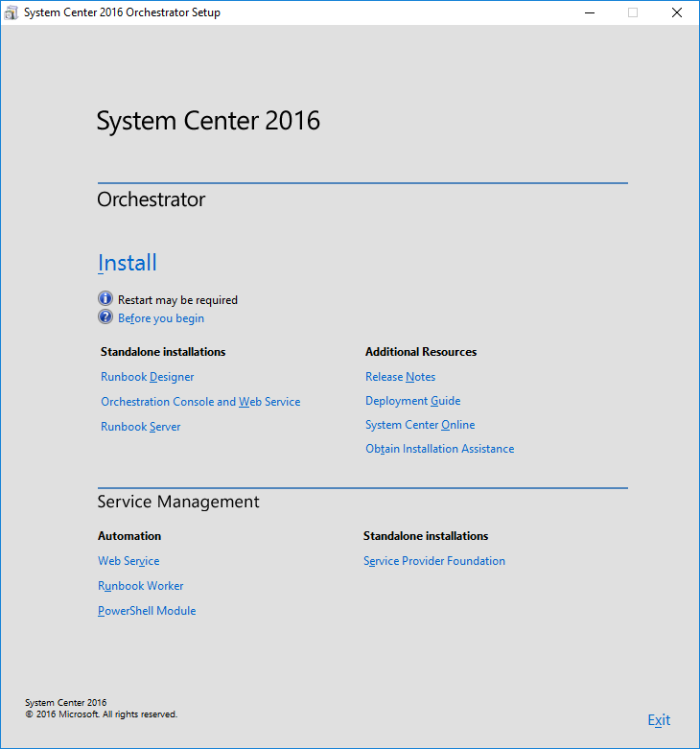
Task: Click the System Center 2016 main title
Action: 208,121
